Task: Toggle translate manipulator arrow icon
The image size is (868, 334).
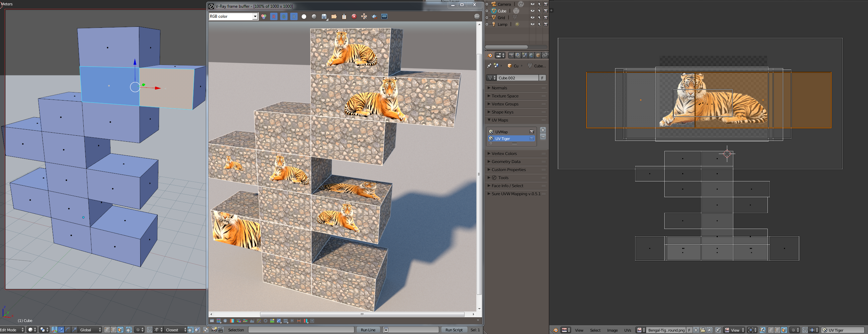Action: pos(61,330)
